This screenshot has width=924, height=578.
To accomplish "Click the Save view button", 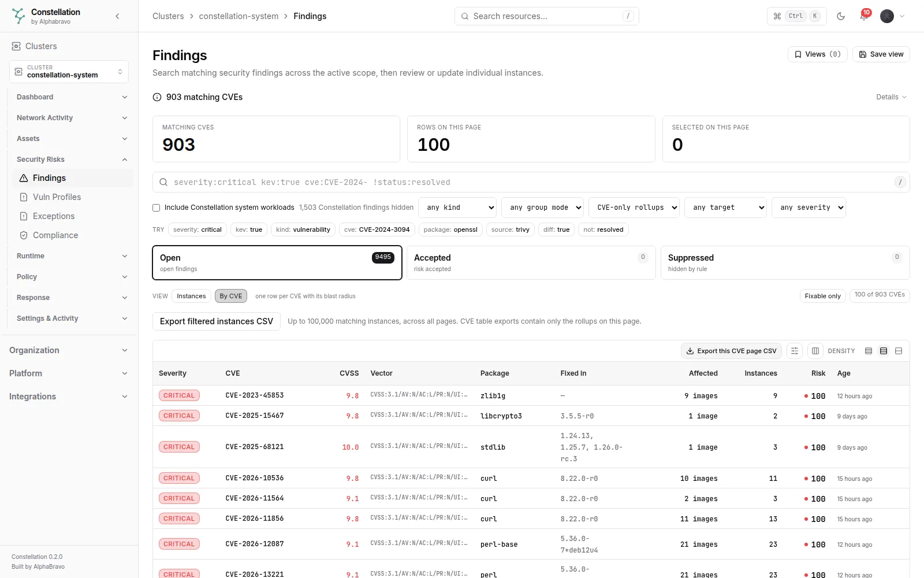I will pyautogui.click(x=881, y=54).
